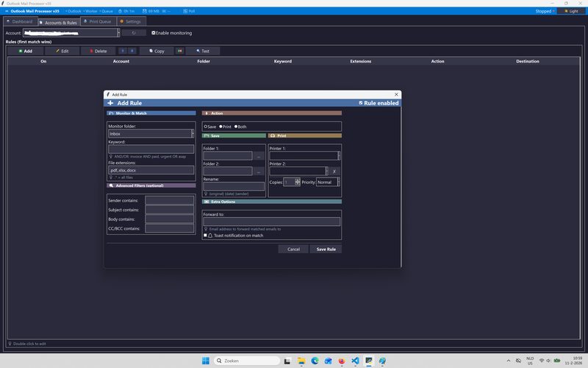Click the Add rule button

click(26, 51)
